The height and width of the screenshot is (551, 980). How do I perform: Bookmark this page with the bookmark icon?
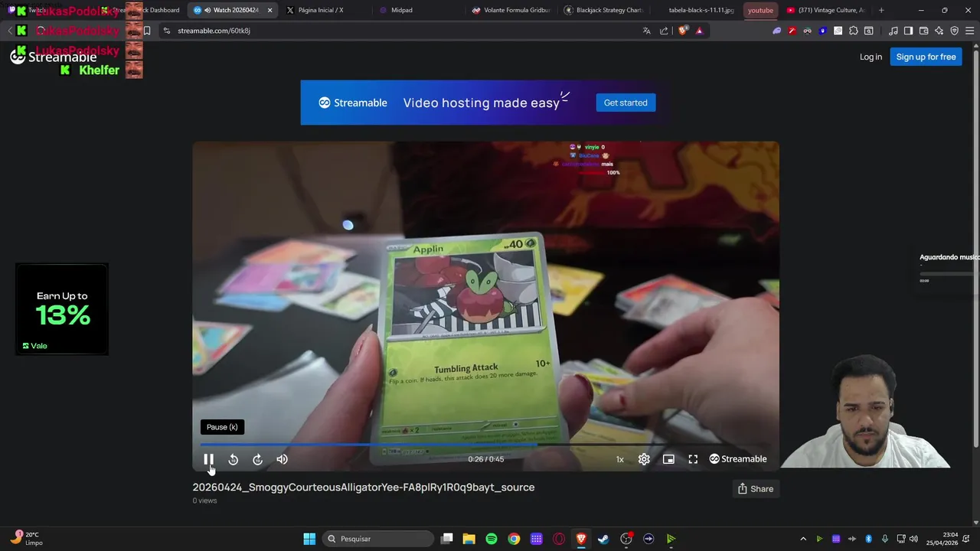pyautogui.click(x=147, y=31)
